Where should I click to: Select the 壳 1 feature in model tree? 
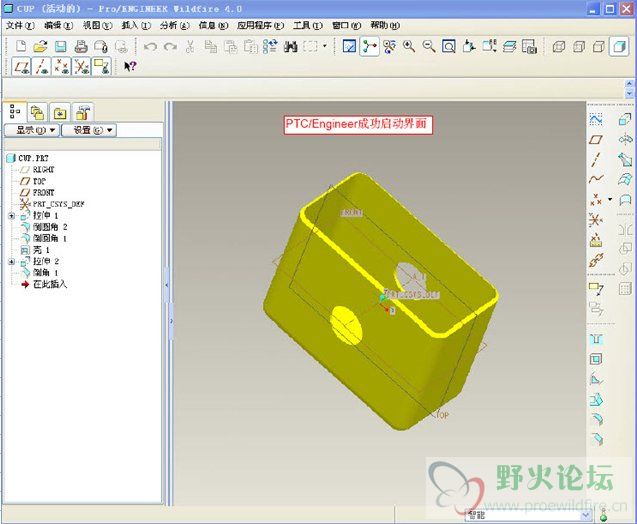(35, 250)
